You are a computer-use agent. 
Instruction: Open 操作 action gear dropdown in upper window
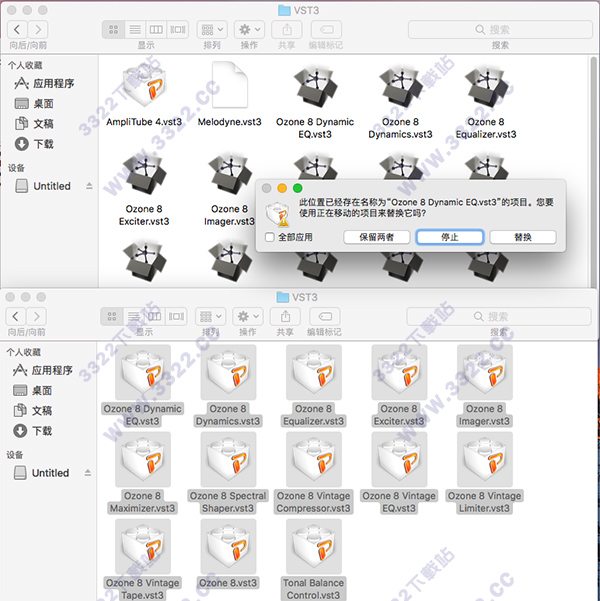click(x=249, y=30)
